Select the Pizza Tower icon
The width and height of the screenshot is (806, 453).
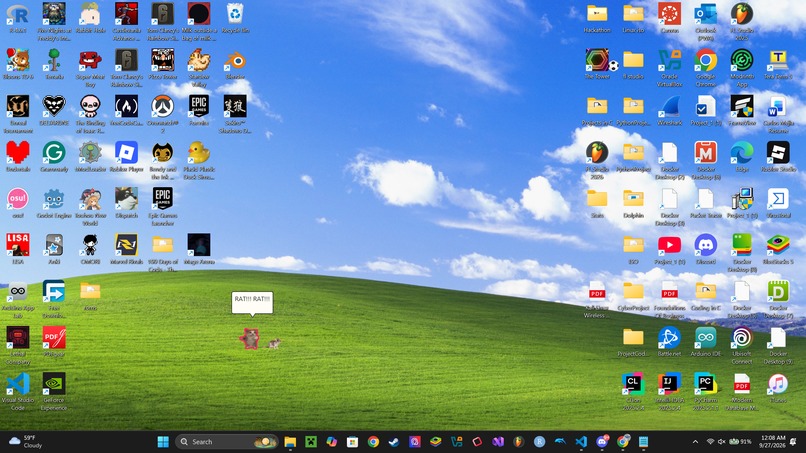162,61
